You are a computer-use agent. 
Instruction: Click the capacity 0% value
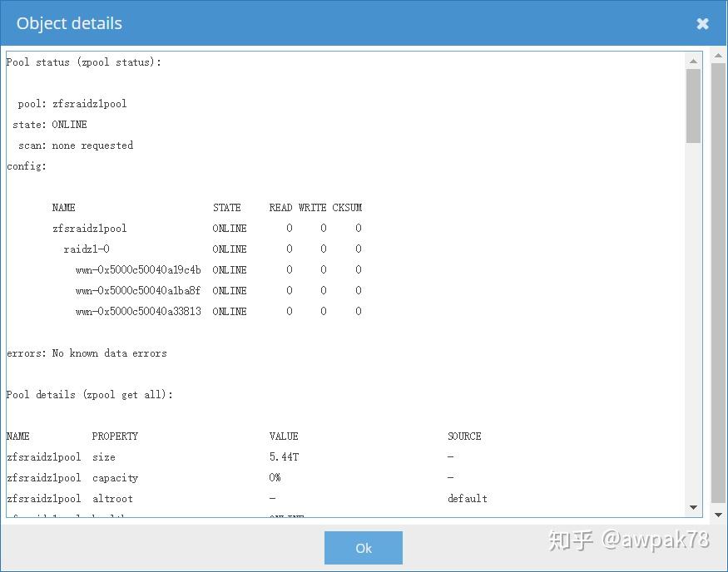point(276,477)
